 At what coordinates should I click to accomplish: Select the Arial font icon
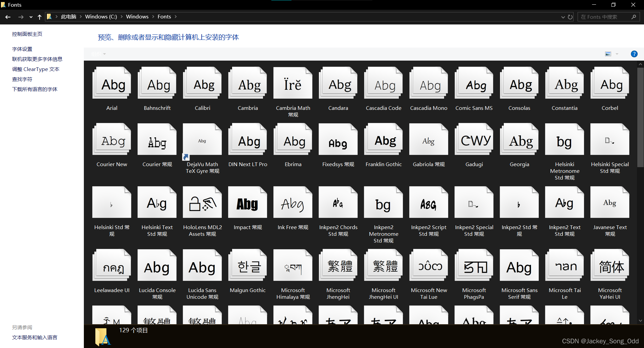tap(112, 83)
